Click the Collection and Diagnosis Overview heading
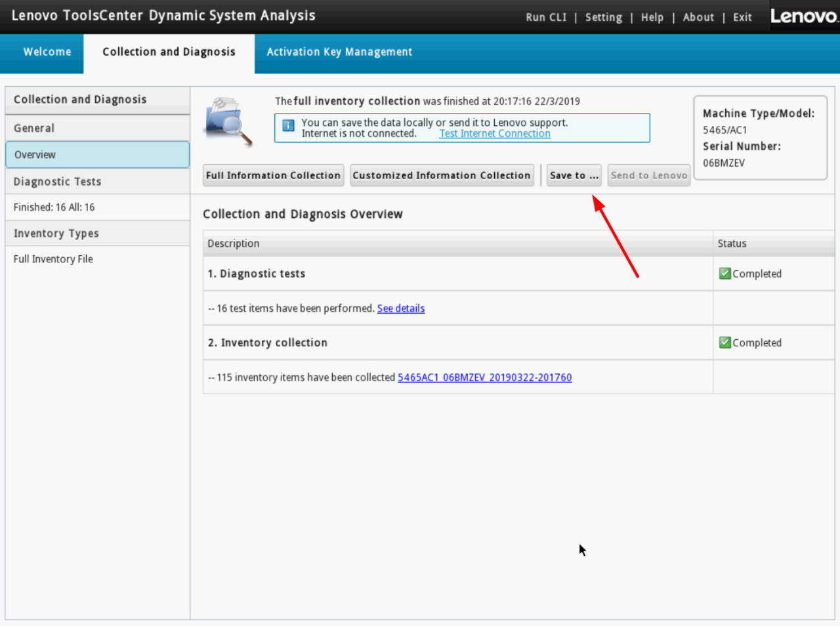The width and height of the screenshot is (840, 626). point(303,214)
